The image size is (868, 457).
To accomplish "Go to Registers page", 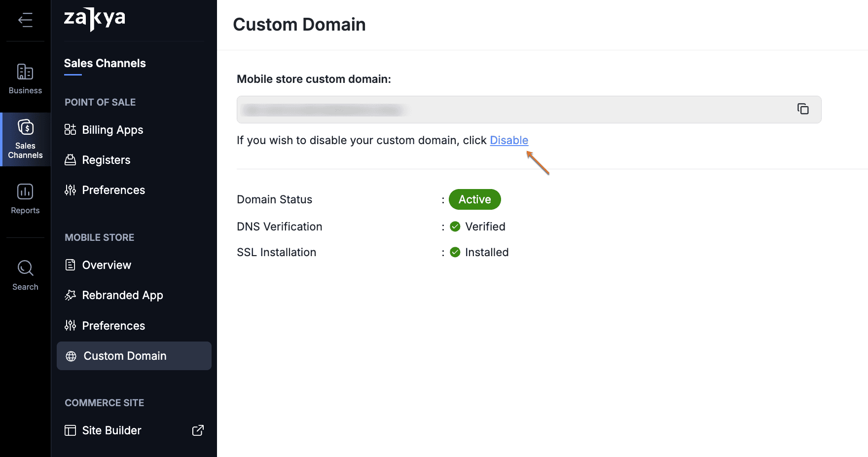I will (x=106, y=160).
